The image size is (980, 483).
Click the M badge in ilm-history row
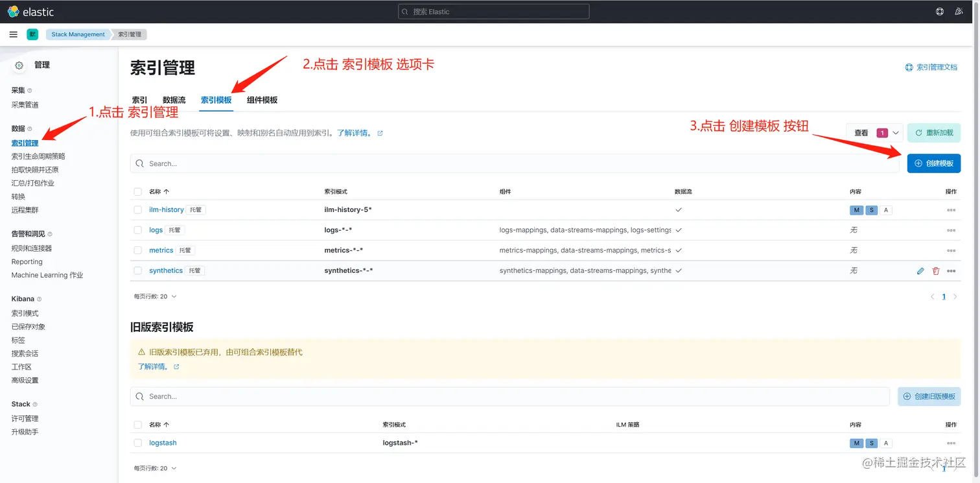click(x=857, y=210)
